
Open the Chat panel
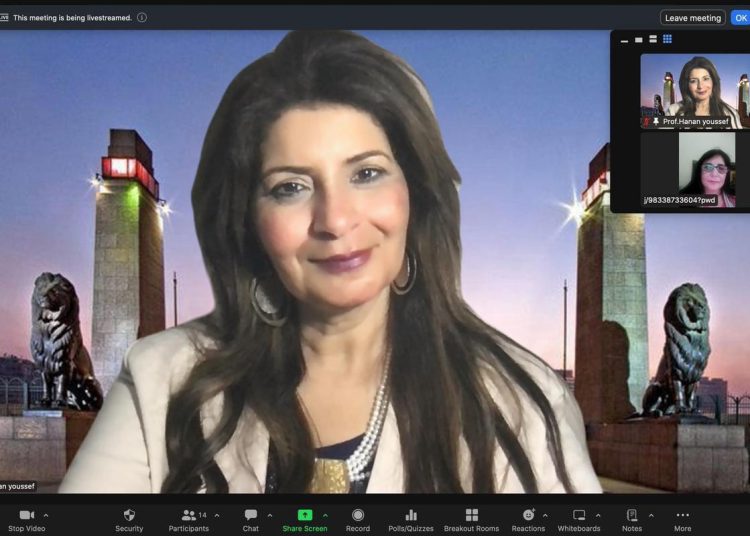coord(251,515)
